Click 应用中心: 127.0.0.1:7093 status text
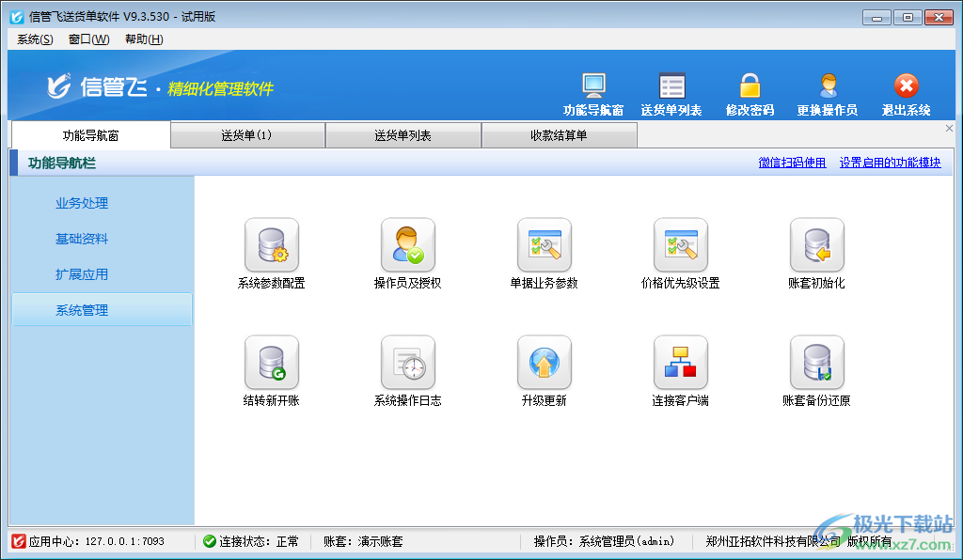The width and height of the screenshot is (963, 560). [97, 541]
